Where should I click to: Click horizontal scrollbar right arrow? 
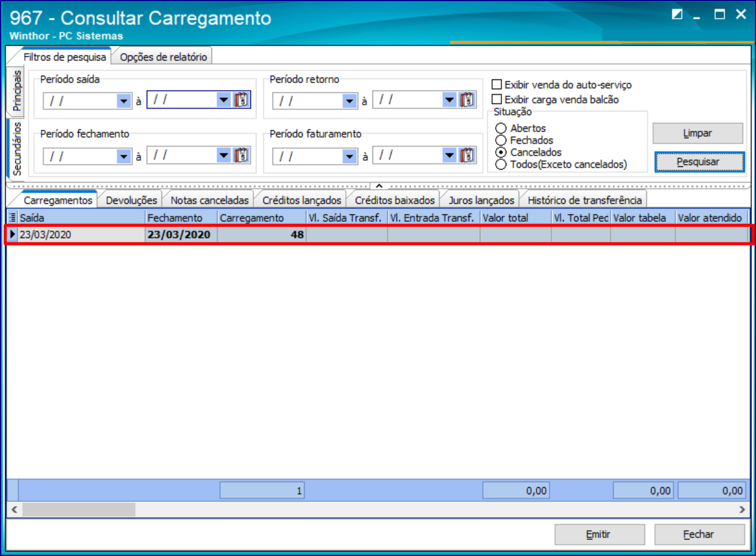click(741, 510)
